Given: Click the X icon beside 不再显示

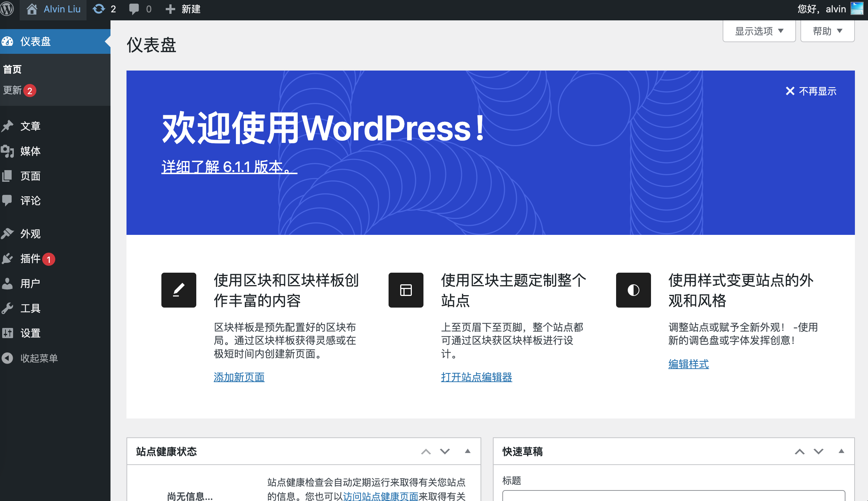Looking at the screenshot, I should point(790,91).
